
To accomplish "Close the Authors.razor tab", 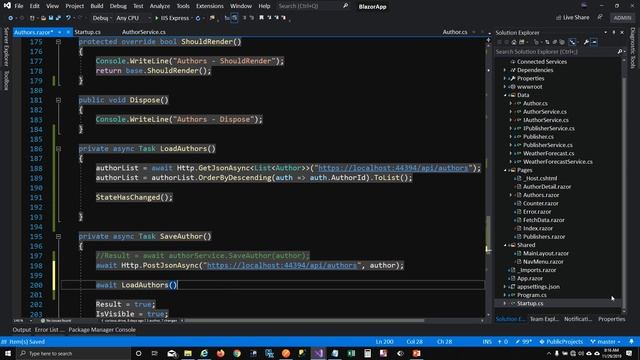I will (68, 32).
